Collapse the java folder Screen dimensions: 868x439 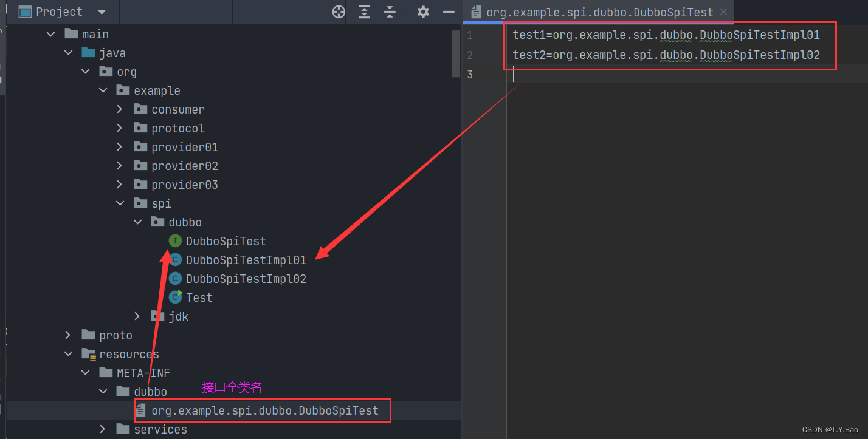67,53
